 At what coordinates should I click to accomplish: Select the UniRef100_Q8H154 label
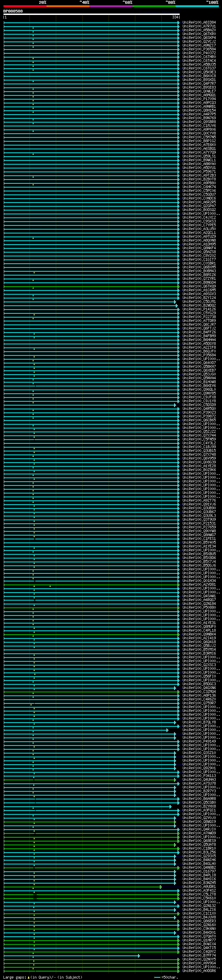199,110
